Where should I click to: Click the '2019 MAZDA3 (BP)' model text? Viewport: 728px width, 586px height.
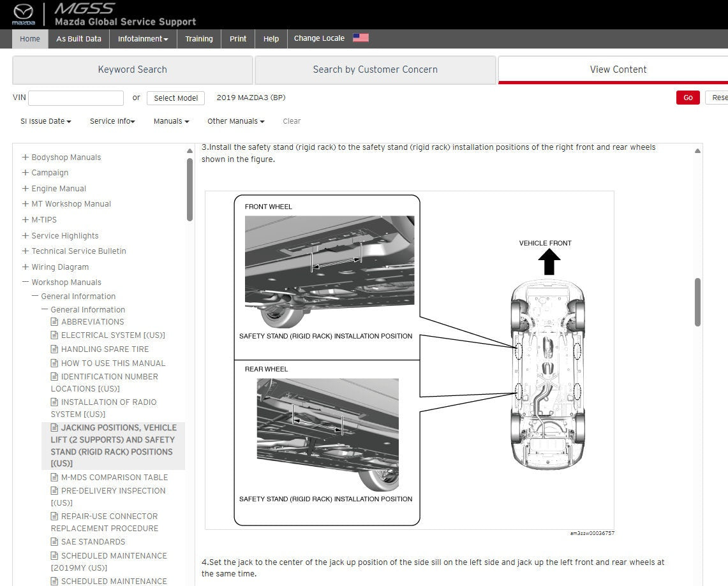coord(251,98)
